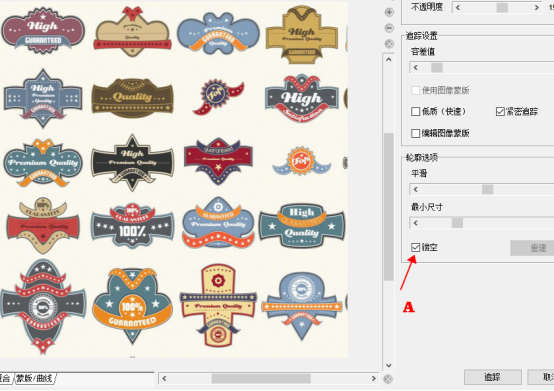The width and height of the screenshot is (554, 391).
Task: Click the 追踪设置 group label
Action: click(421, 35)
